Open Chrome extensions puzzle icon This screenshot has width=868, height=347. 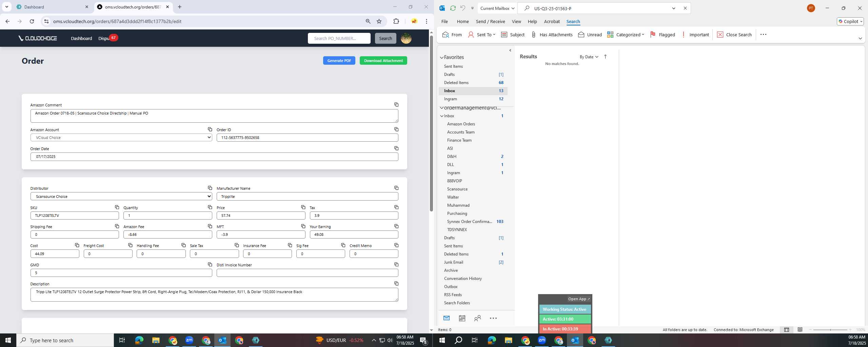(396, 21)
